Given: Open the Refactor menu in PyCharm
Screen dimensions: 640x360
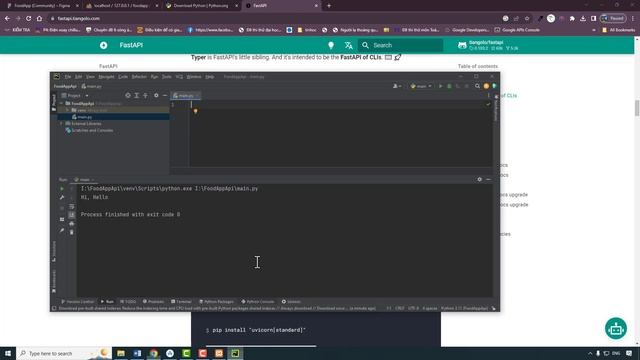Looking at the screenshot, I should pos(139,77).
